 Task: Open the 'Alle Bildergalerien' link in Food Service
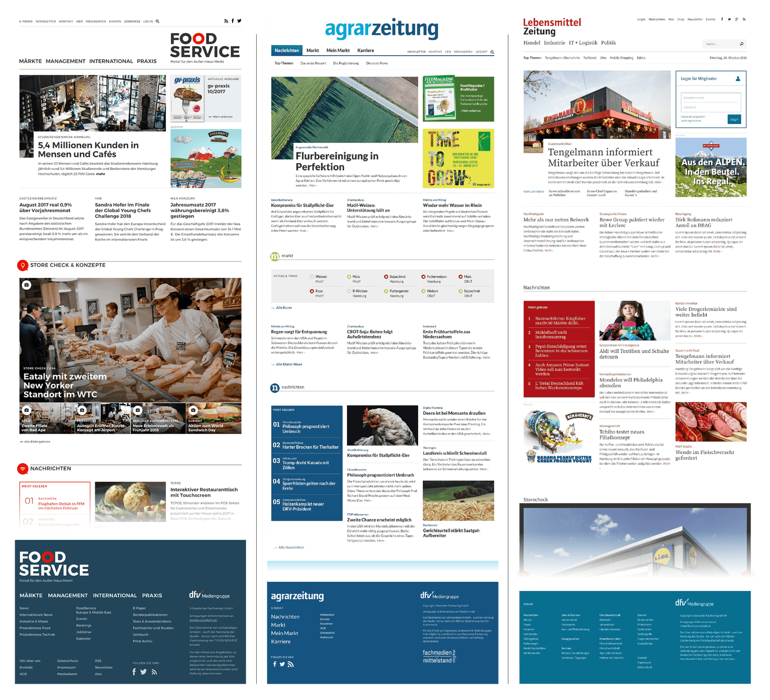click(35, 442)
